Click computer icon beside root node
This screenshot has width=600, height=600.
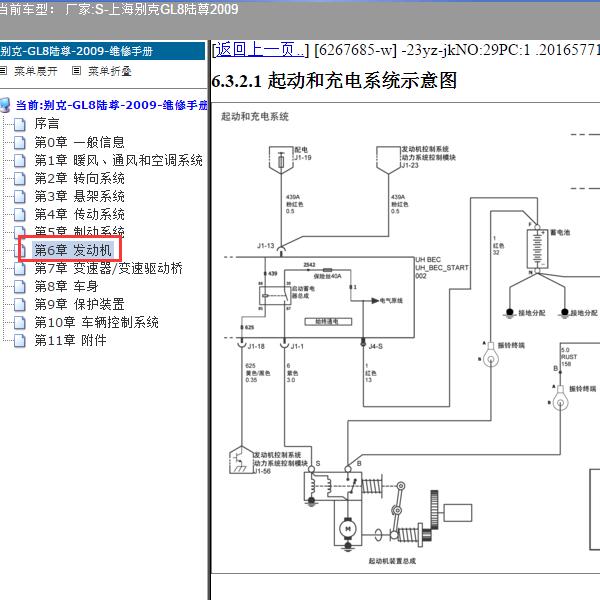[x=5, y=105]
